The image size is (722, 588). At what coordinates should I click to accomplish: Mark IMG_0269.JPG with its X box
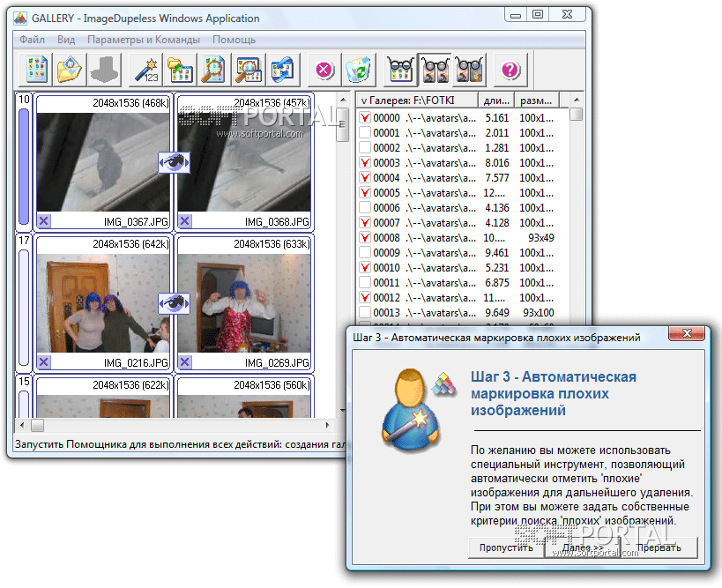click(x=184, y=362)
